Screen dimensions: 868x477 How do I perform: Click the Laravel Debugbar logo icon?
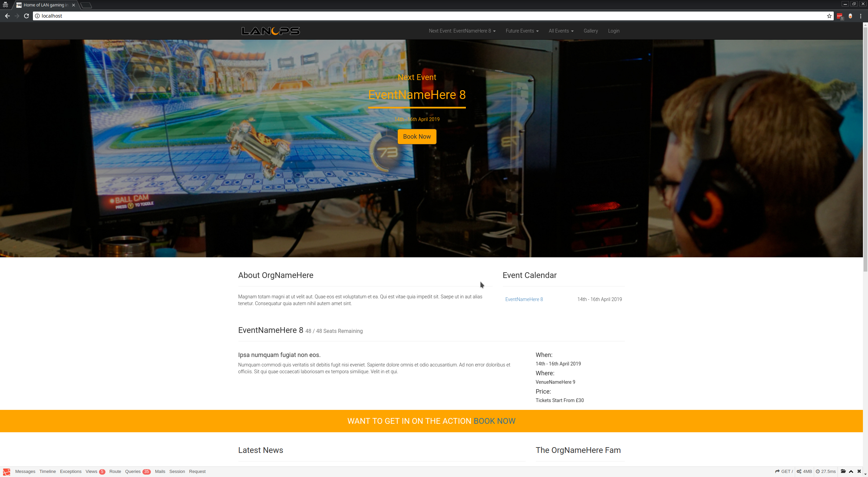tap(6, 472)
